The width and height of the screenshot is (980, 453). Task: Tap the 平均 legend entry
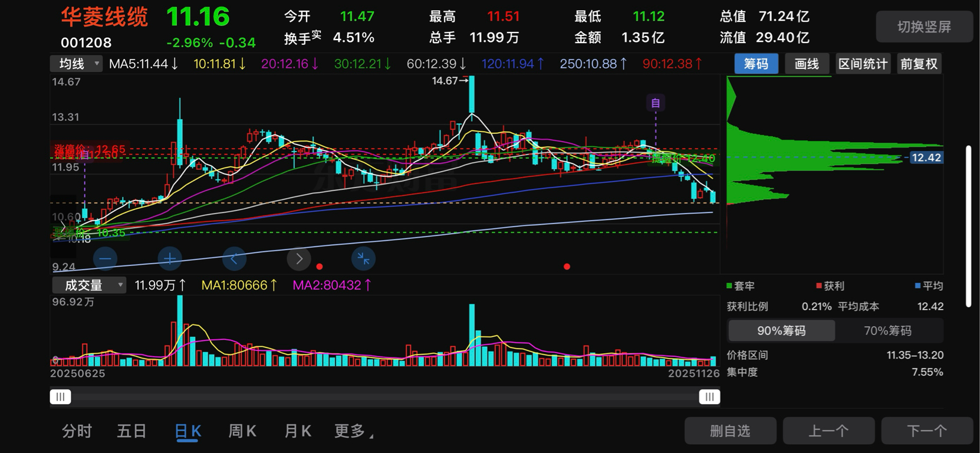tap(929, 286)
